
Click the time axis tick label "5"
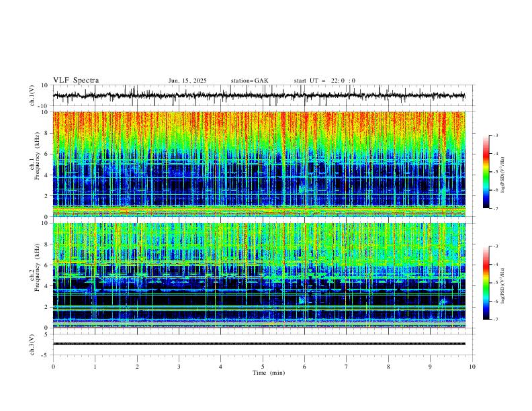(263, 367)
